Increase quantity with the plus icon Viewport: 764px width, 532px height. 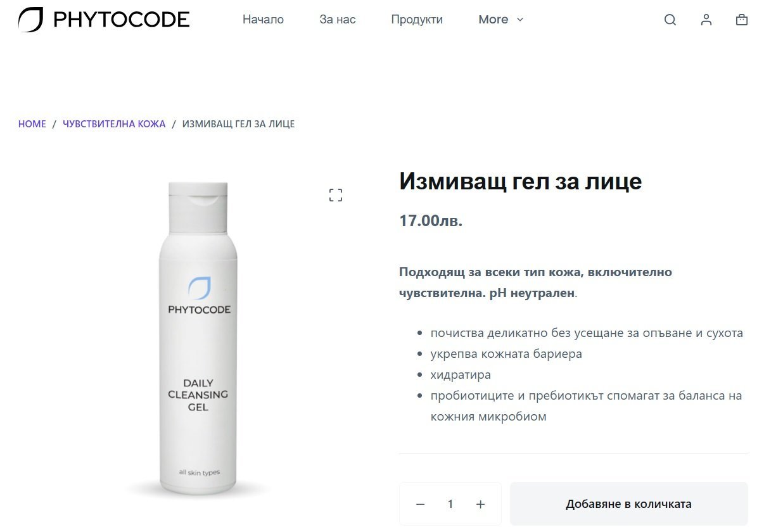480,504
